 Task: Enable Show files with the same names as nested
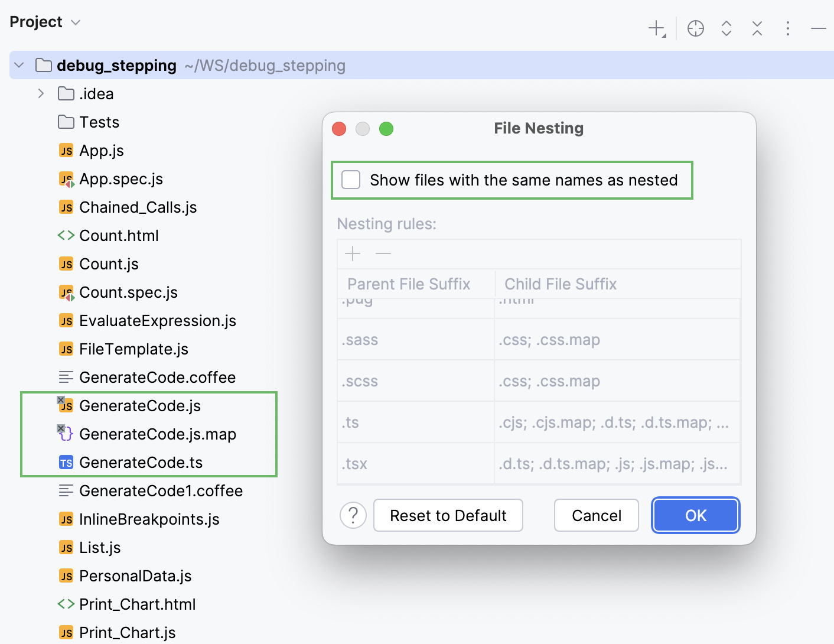click(351, 180)
